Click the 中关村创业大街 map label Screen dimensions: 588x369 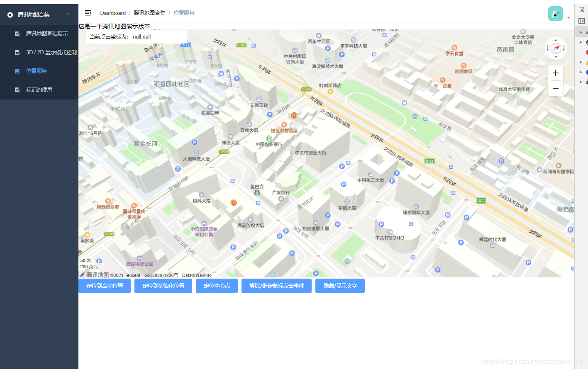311,153
